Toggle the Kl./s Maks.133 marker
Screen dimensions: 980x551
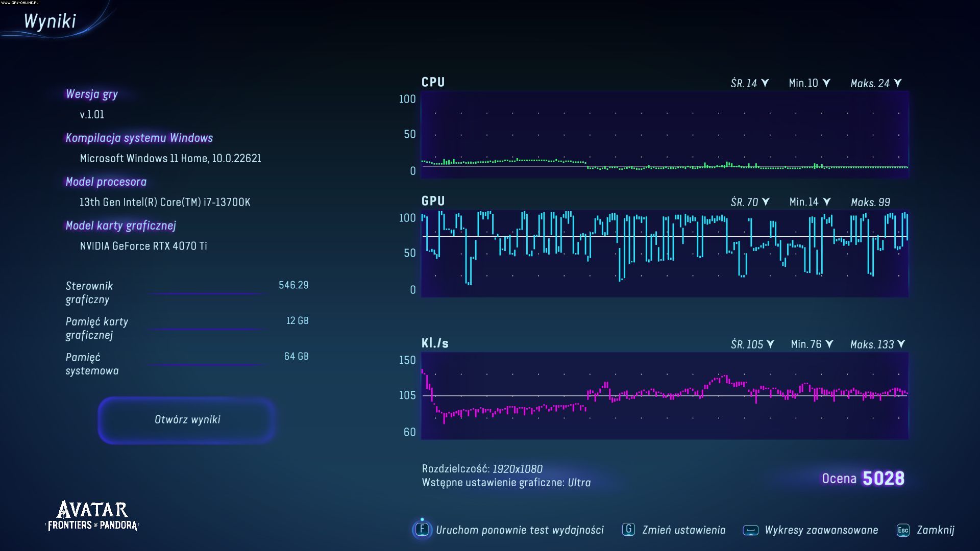(901, 344)
